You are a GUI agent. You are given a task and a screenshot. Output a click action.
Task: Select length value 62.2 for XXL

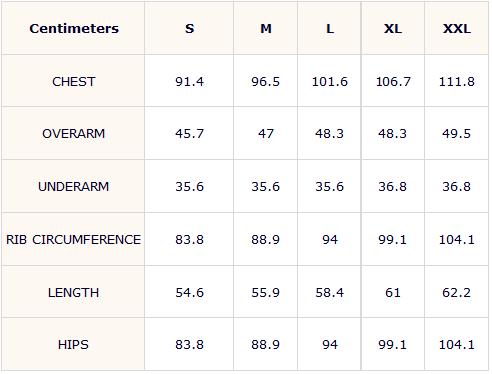pyautogui.click(x=457, y=292)
